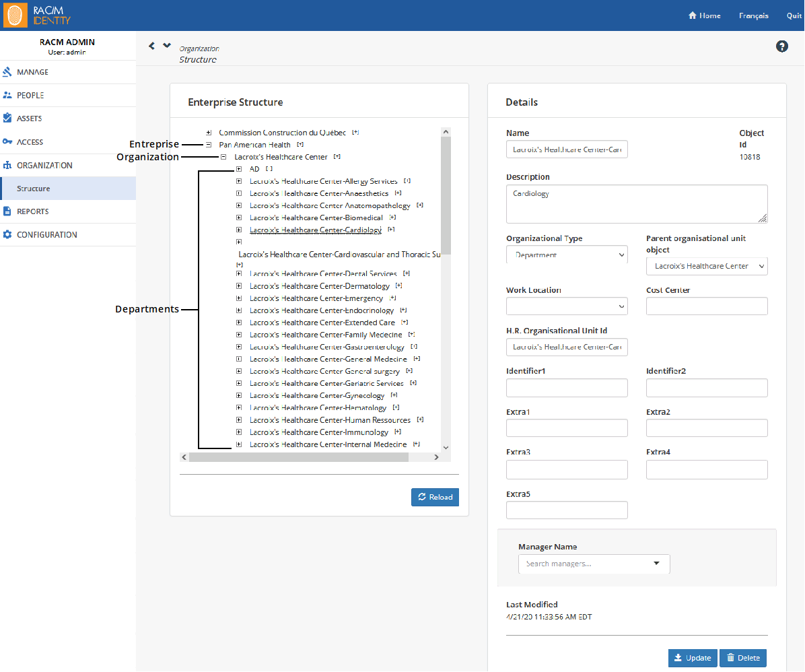This screenshot has height=672, width=805.
Task: Open the Manager Name search dropdown
Action: [x=594, y=564]
